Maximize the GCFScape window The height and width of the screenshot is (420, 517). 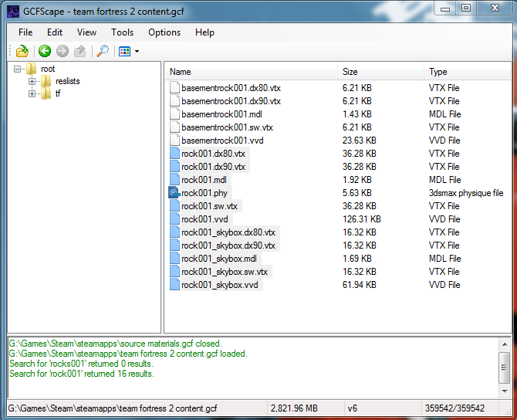466,8
